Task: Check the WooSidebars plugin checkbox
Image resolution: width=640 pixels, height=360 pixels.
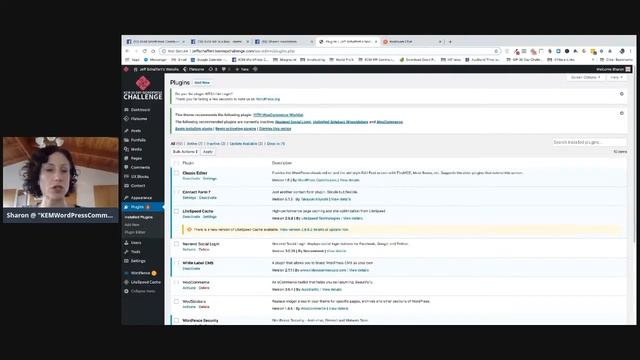Action: coord(176,302)
